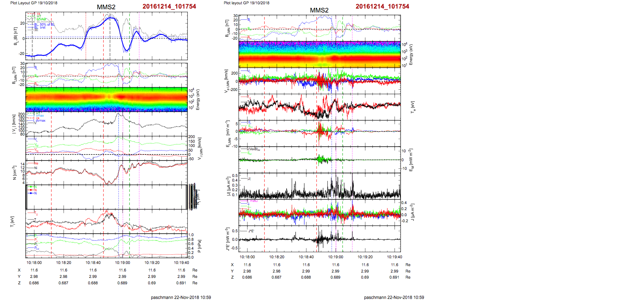The height and width of the screenshot is (300, 644).
Task: Click the |J| legend entry in right plot
Action: point(249,179)
